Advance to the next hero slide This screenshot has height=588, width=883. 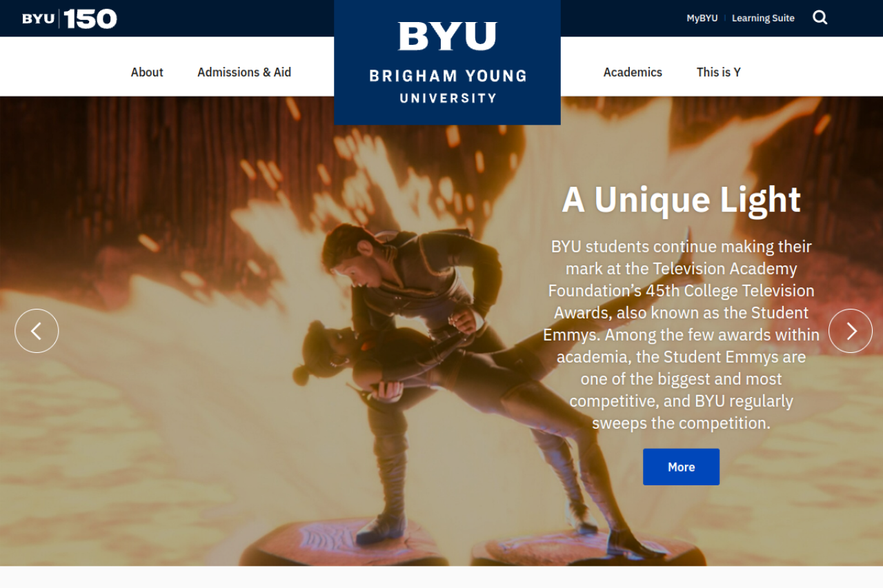(851, 331)
